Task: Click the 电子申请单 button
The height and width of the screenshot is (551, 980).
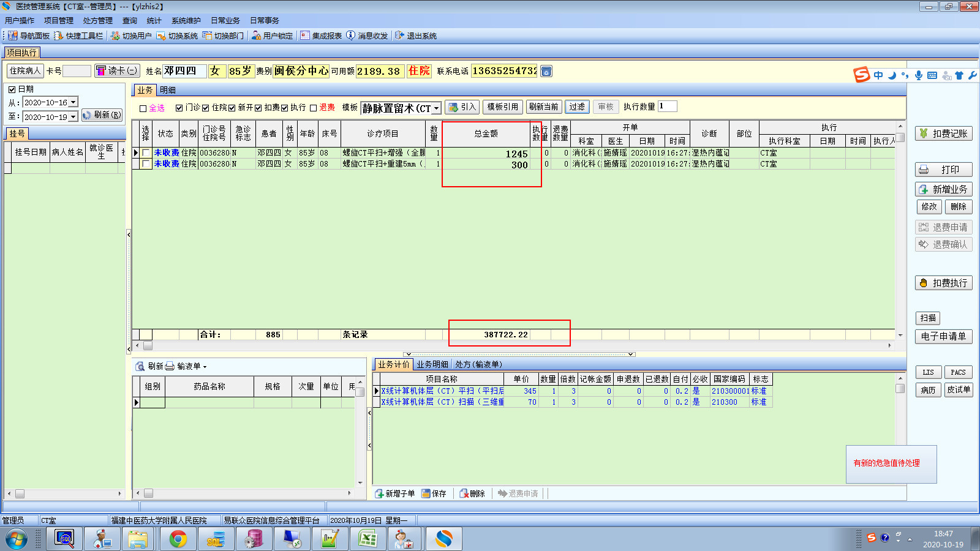Action: coord(943,336)
